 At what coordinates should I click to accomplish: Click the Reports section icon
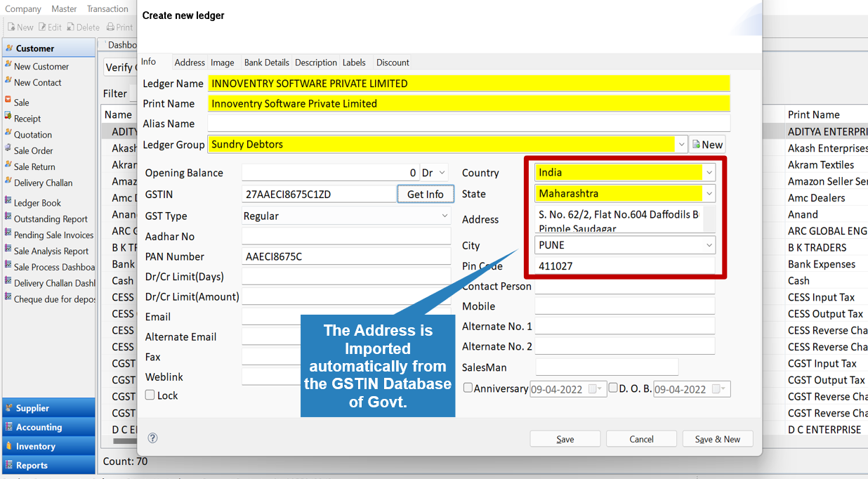9,464
